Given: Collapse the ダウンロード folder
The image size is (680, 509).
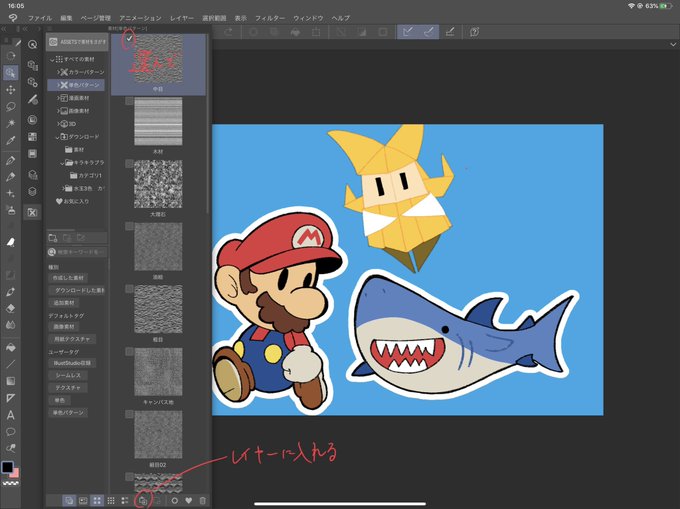Looking at the screenshot, I should (x=58, y=137).
